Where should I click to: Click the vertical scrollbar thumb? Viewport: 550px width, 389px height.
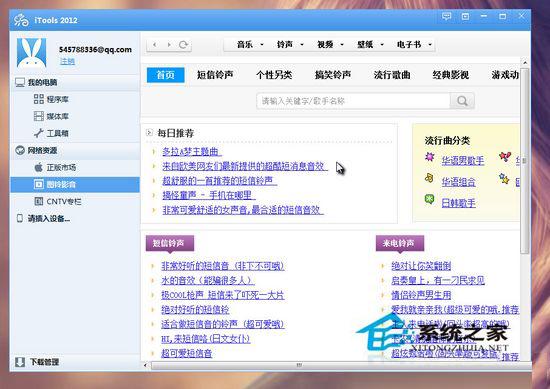click(x=524, y=161)
